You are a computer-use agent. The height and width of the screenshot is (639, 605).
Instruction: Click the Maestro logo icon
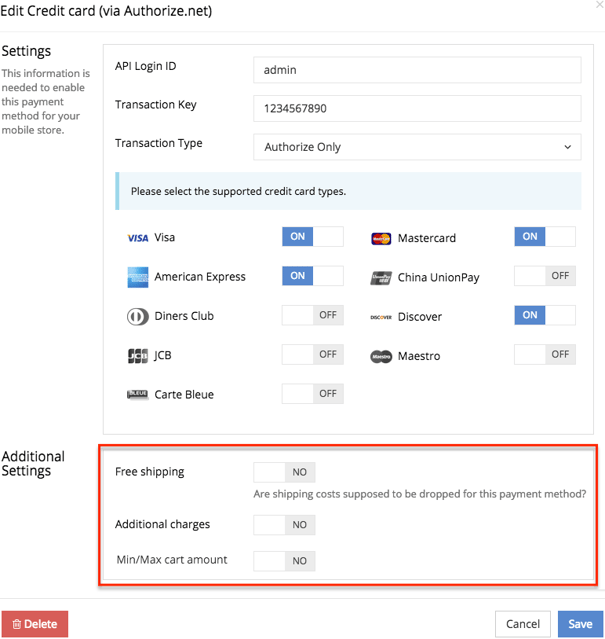[x=381, y=357]
